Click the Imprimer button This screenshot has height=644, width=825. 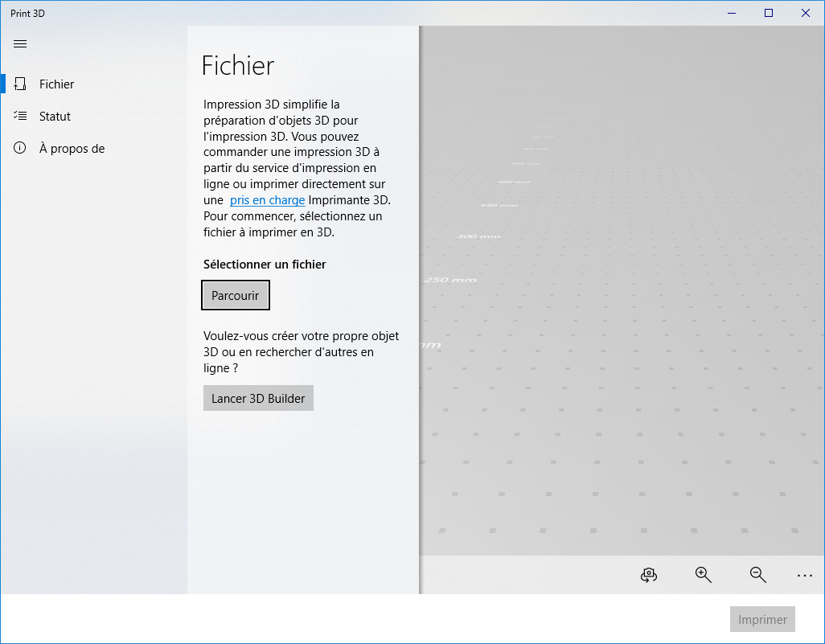[x=762, y=619]
